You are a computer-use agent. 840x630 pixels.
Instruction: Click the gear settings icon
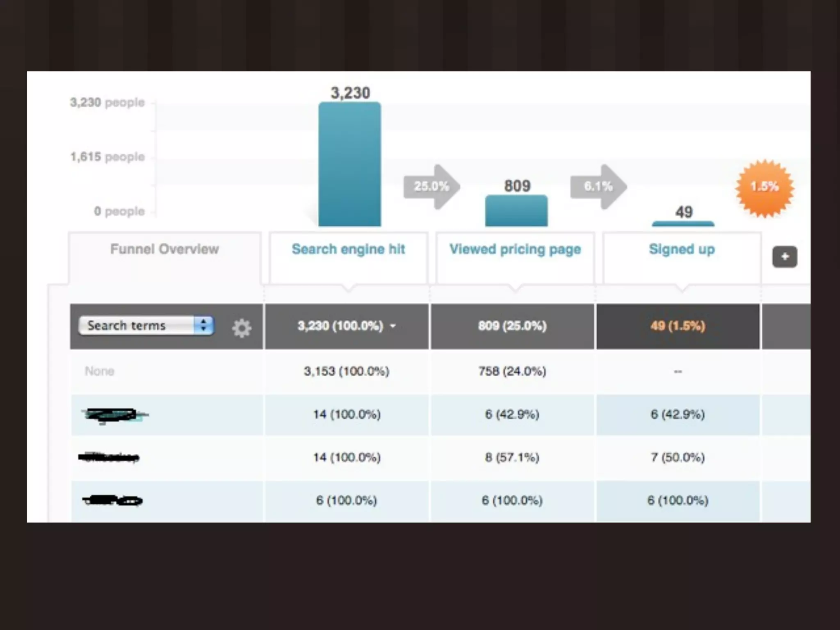tap(242, 328)
